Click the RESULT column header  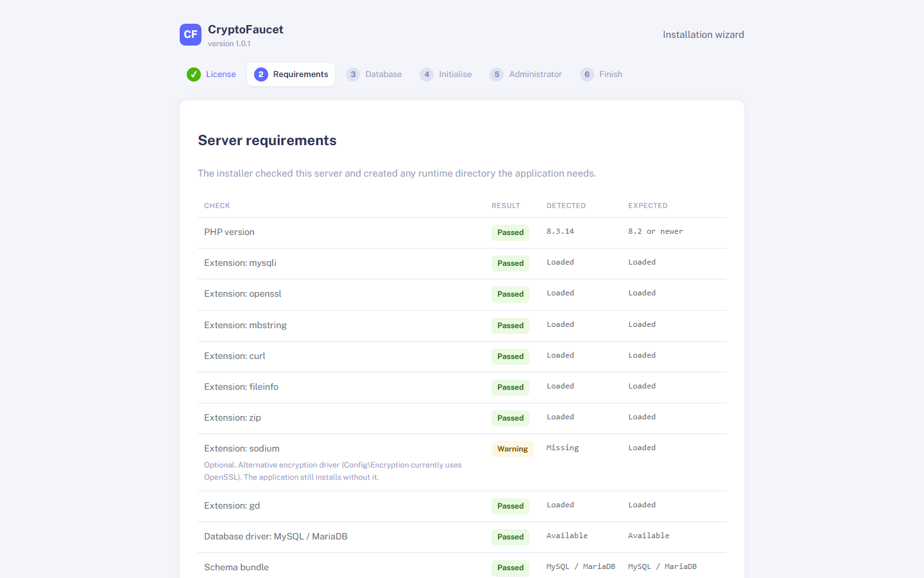506,206
